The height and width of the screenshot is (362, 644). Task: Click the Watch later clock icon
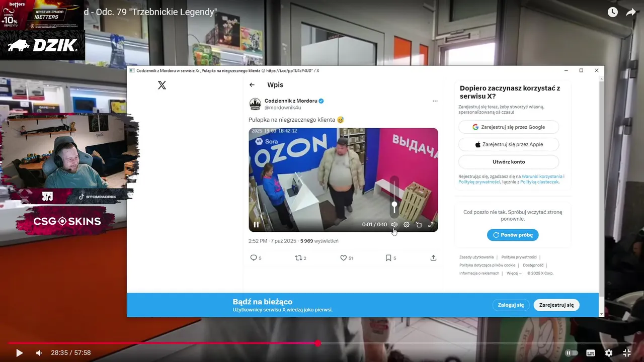(612, 12)
